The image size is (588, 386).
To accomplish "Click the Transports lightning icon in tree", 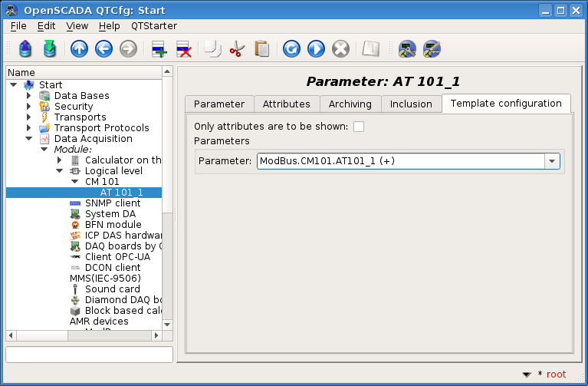I will [x=44, y=117].
